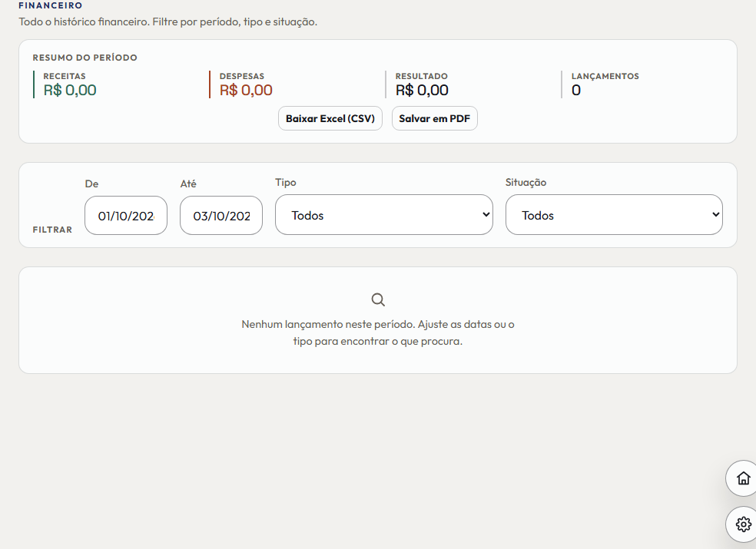Click the RESULTADO value R$ 0,00
Image resolution: width=756 pixels, height=549 pixels.
coord(422,90)
